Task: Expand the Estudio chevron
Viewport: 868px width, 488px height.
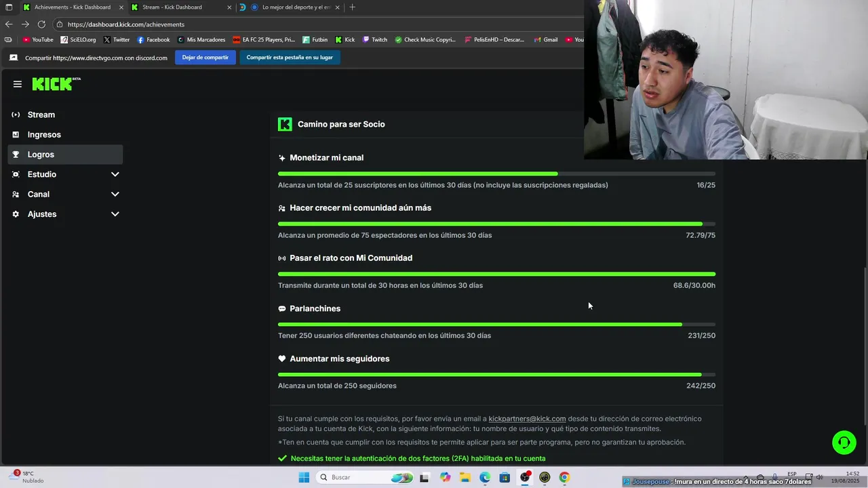Action: [x=115, y=174]
